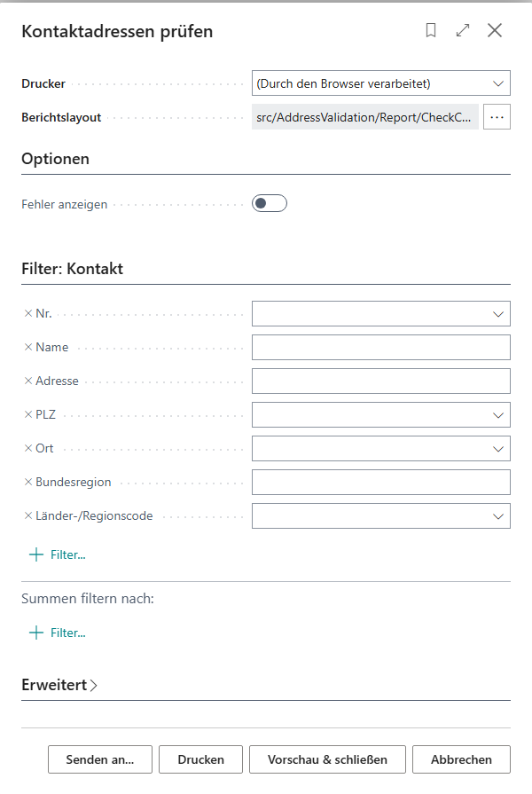532x794 pixels.
Task: Open the PLZ filter dropdown arrow
Action: (498, 415)
